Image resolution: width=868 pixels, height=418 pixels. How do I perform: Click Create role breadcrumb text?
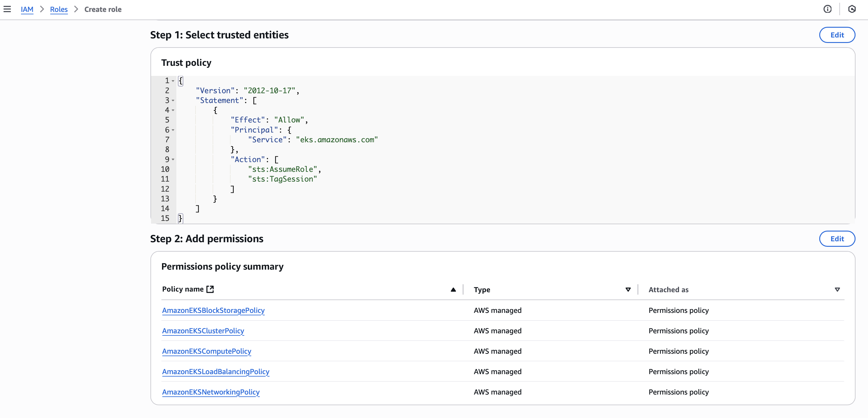103,9
